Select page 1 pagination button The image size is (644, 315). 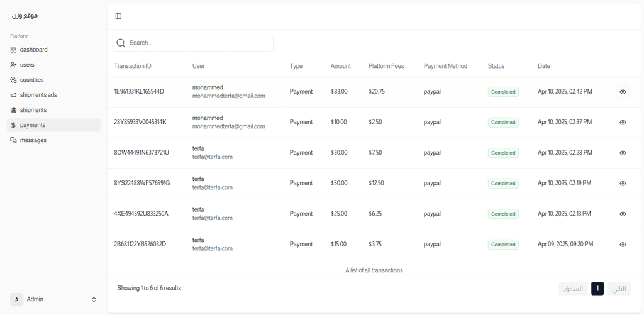pos(597,289)
